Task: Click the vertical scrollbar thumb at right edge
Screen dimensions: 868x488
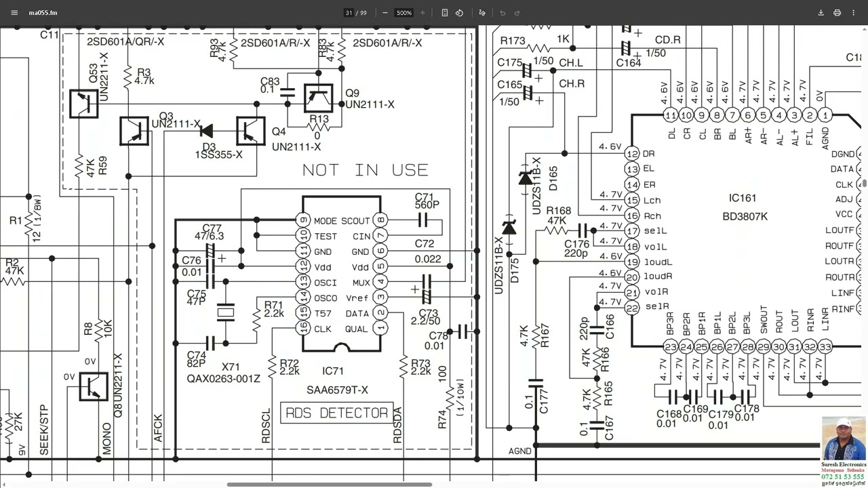Action: tap(865, 184)
